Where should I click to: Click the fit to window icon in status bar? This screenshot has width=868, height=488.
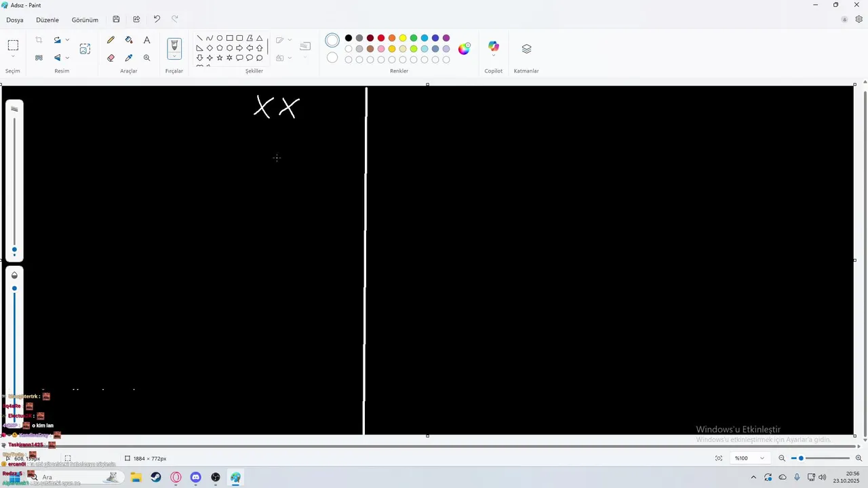719,458
